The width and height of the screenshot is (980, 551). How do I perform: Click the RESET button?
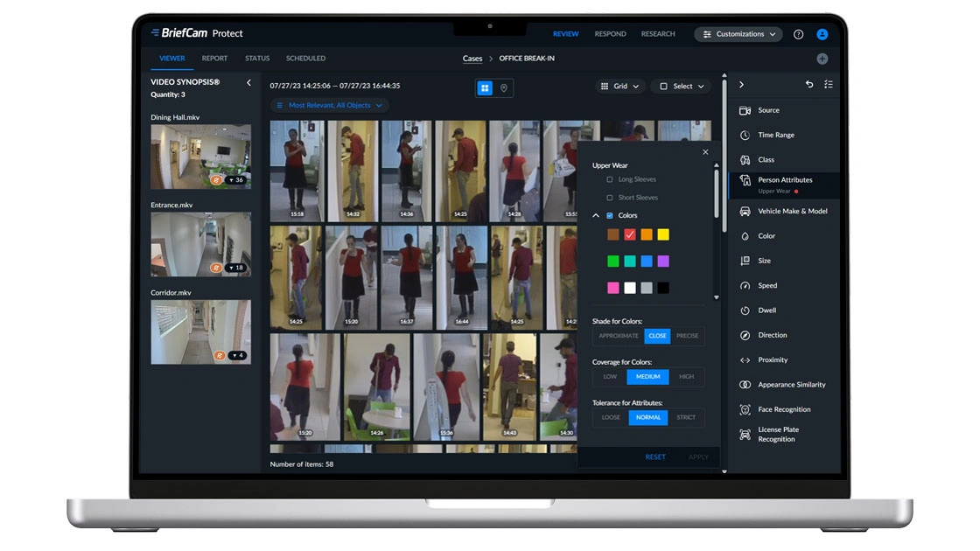click(655, 457)
